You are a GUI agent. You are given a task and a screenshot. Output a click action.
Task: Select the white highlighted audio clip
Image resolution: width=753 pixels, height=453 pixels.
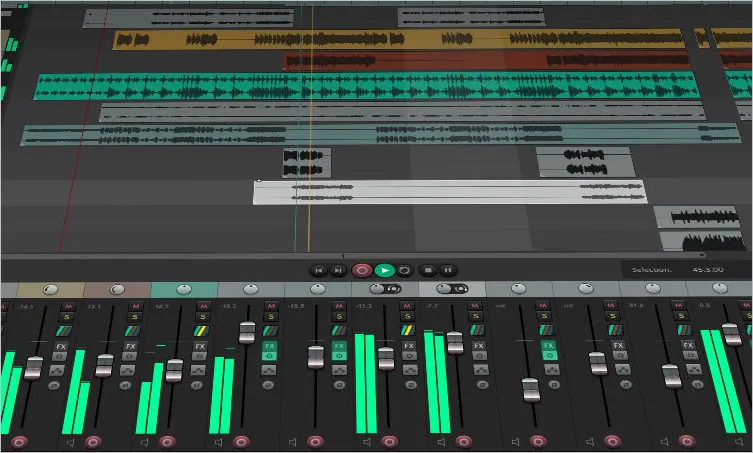(x=450, y=192)
